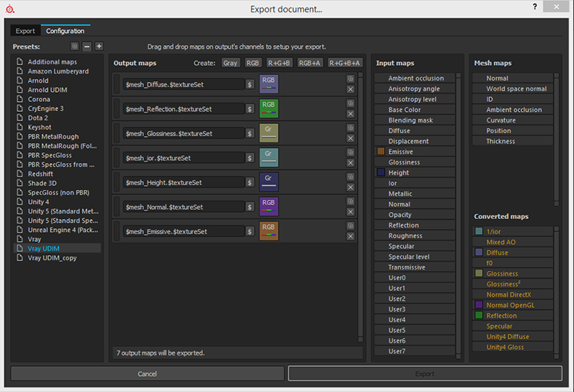The image size is (574, 392).
Task: Click the Reflection green RGB channel swatch
Action: tap(269, 109)
